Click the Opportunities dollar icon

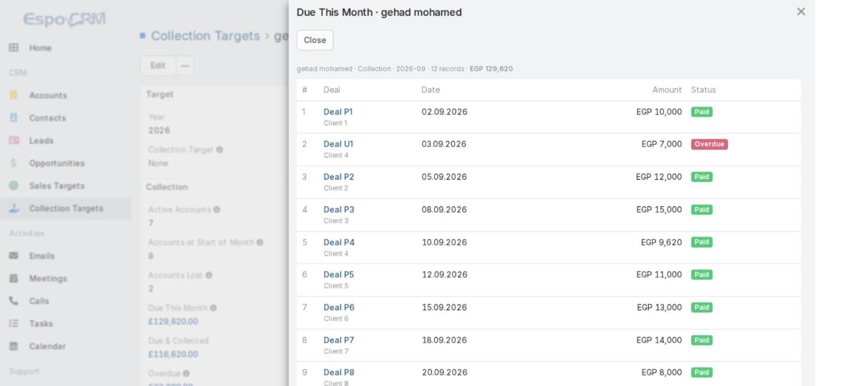coord(14,163)
